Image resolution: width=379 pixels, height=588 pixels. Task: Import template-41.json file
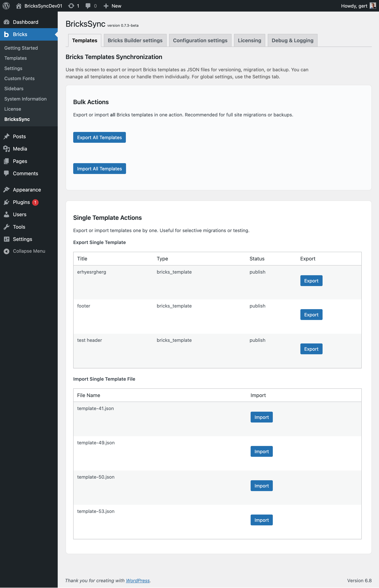pyautogui.click(x=262, y=417)
